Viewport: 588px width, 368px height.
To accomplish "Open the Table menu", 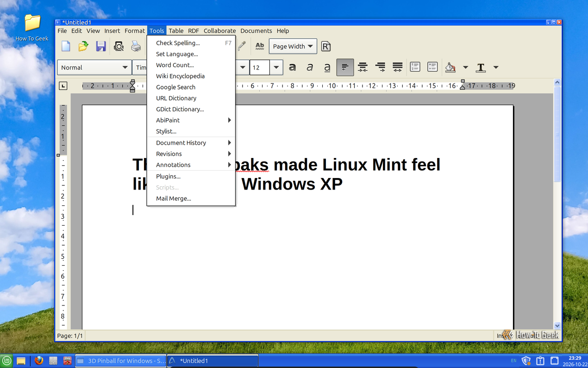I will click(x=176, y=31).
